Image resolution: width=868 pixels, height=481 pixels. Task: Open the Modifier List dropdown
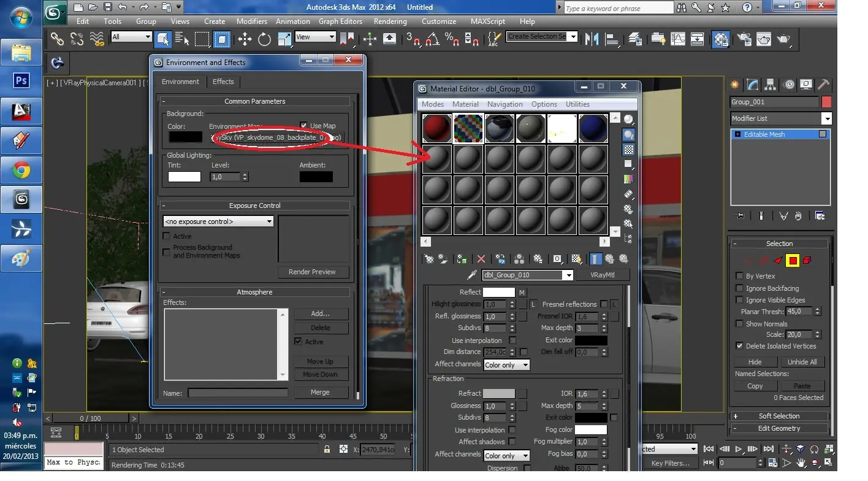tap(781, 118)
